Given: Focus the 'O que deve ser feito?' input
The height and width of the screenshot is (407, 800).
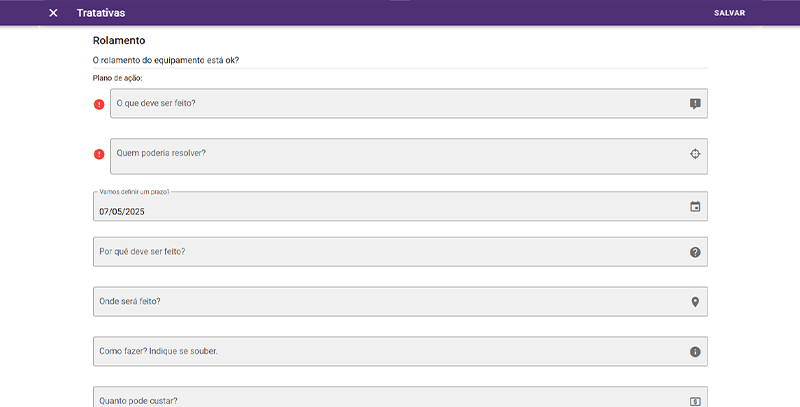Looking at the screenshot, I should (390, 104).
